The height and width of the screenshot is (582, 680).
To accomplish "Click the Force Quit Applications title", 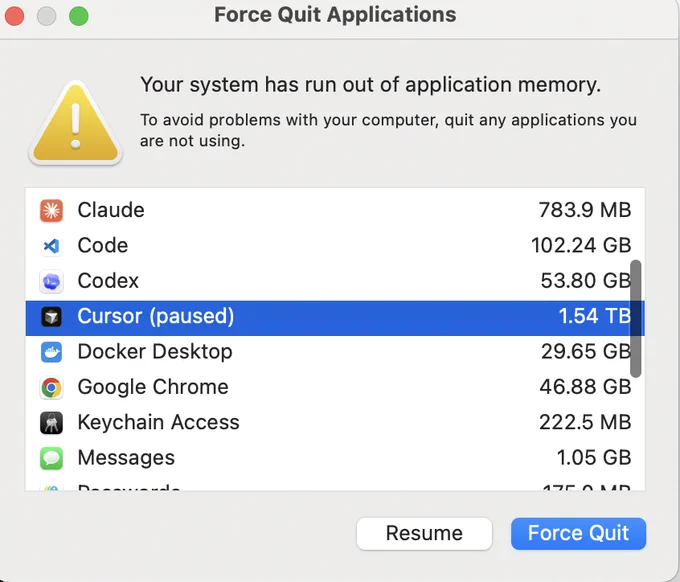I will coord(335,14).
